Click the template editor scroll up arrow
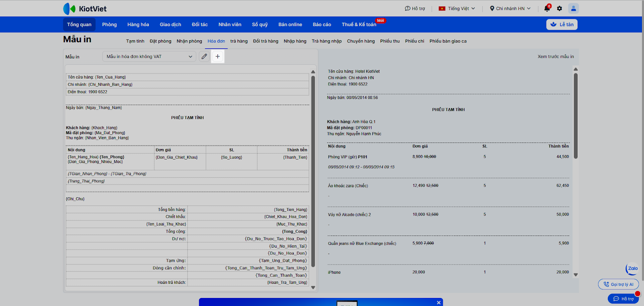Screen dimensions: 644x306 click(313, 72)
